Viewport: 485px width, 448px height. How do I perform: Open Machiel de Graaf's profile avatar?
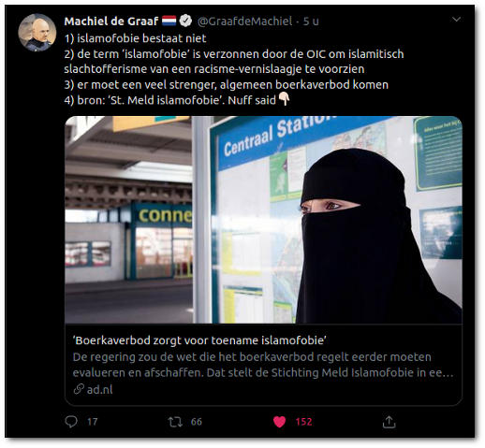coord(37,33)
